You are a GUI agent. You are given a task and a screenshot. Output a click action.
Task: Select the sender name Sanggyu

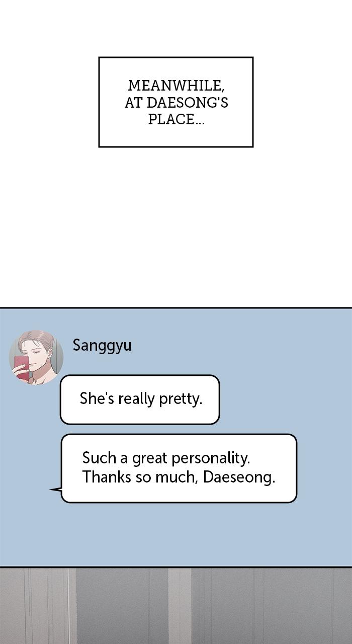pos(102,346)
